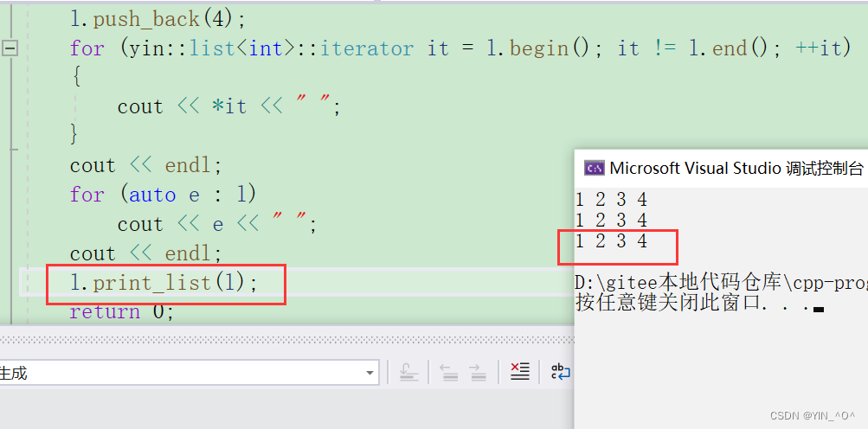Click the 'iterator' type in for loop
Viewport: 868px width, 429px height.
366,48
